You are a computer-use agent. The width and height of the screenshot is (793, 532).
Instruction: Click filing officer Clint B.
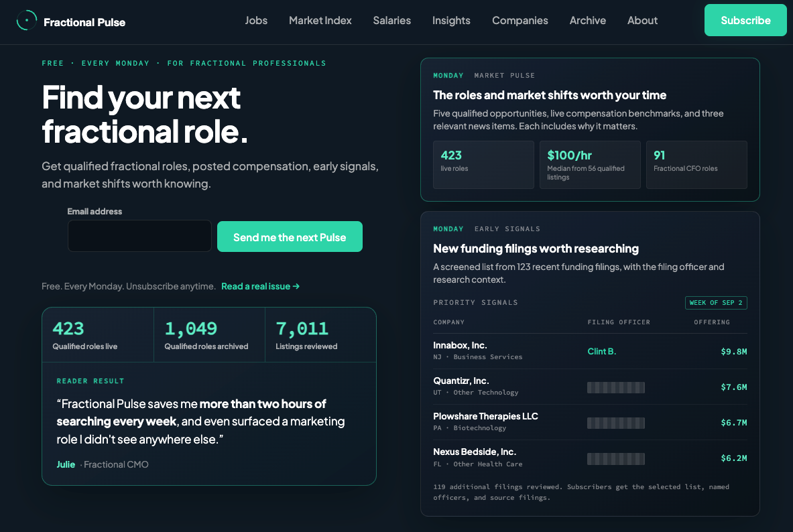(x=602, y=352)
